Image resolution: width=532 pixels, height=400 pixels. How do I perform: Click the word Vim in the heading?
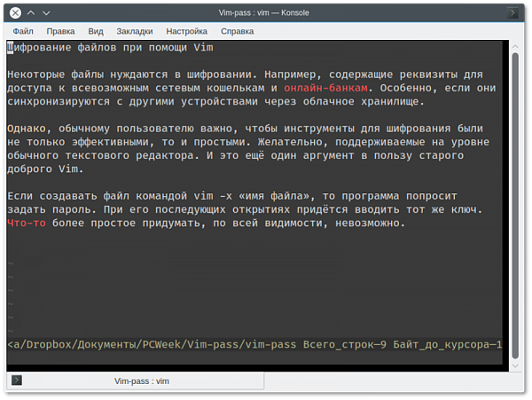click(204, 48)
